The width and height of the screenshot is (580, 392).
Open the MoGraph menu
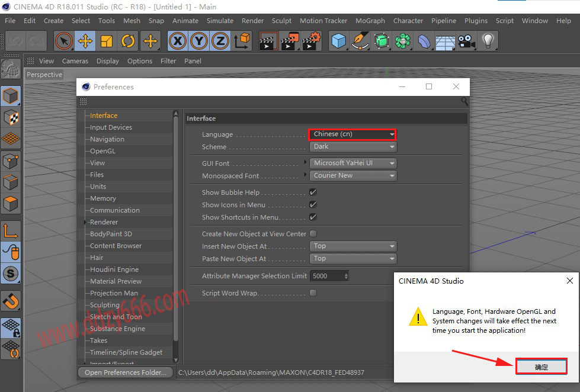[x=370, y=21]
